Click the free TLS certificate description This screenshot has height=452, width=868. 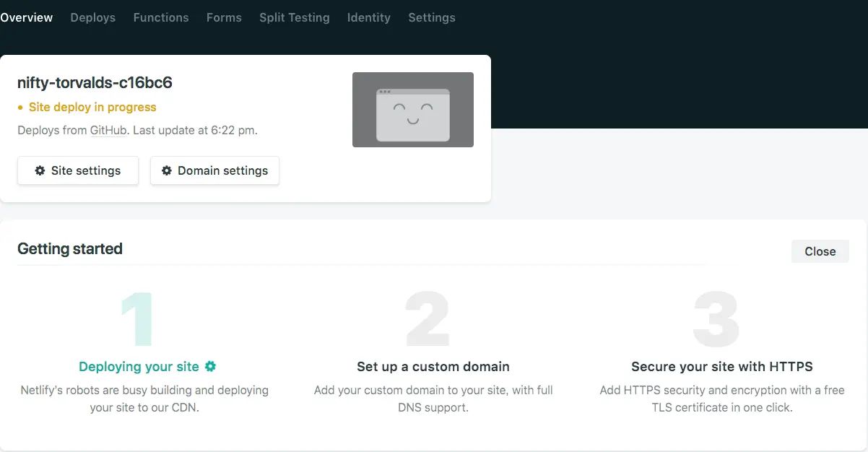tap(722, 399)
